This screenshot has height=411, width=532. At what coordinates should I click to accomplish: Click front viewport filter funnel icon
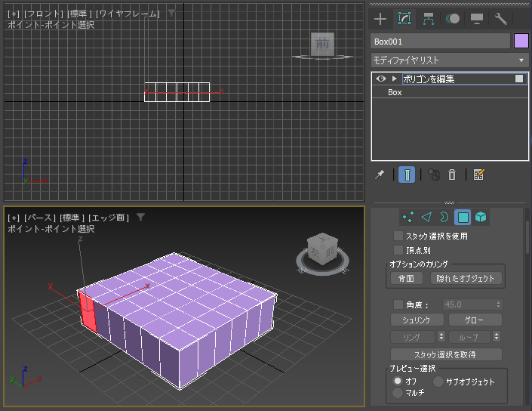[x=171, y=14]
